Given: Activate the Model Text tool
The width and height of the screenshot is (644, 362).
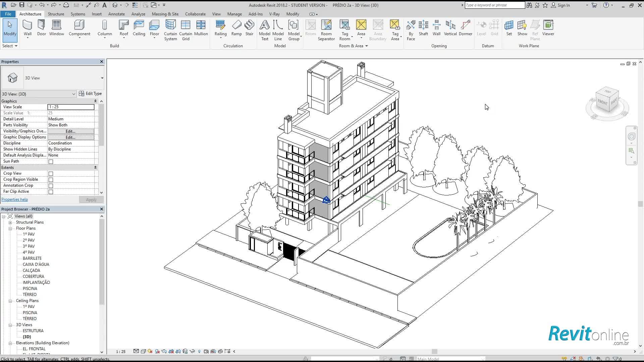Looking at the screenshot, I should (265, 30).
